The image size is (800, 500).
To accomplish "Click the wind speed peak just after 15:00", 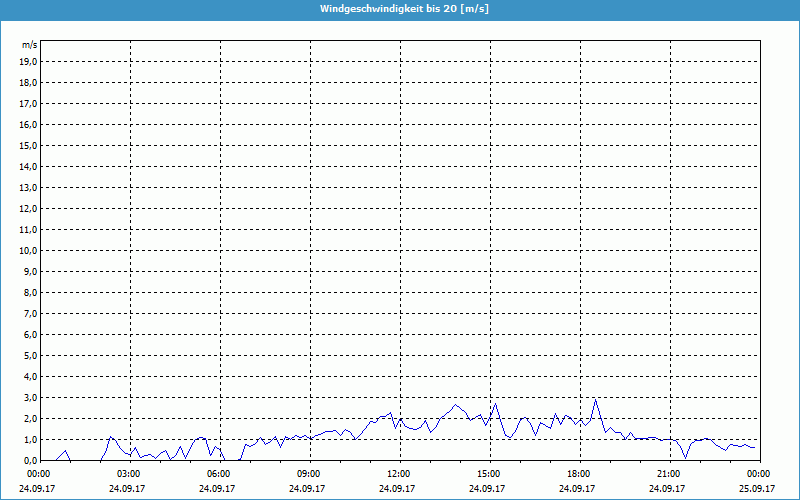I will pyautogui.click(x=495, y=405).
